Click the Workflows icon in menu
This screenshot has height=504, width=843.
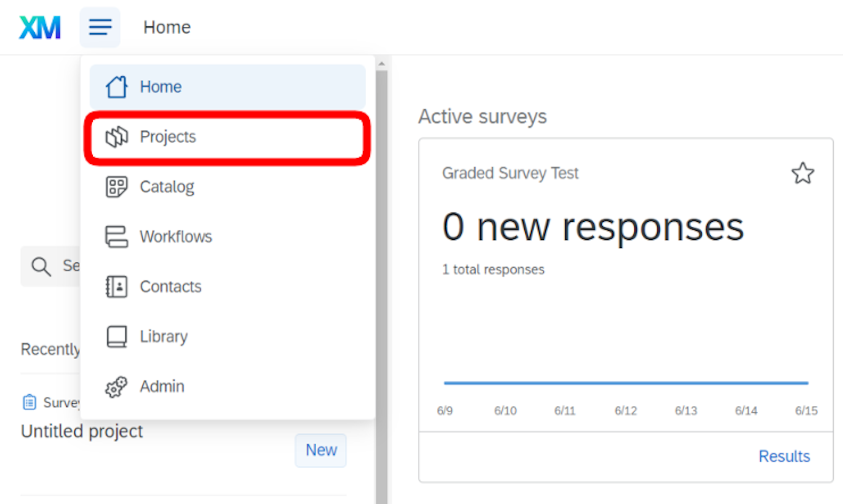click(116, 236)
